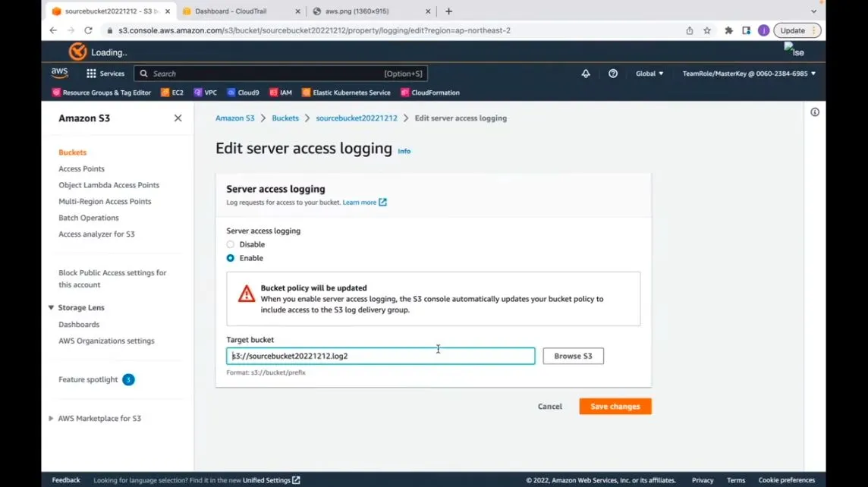Click the AWS logo home icon
868x487 pixels.
click(59, 73)
